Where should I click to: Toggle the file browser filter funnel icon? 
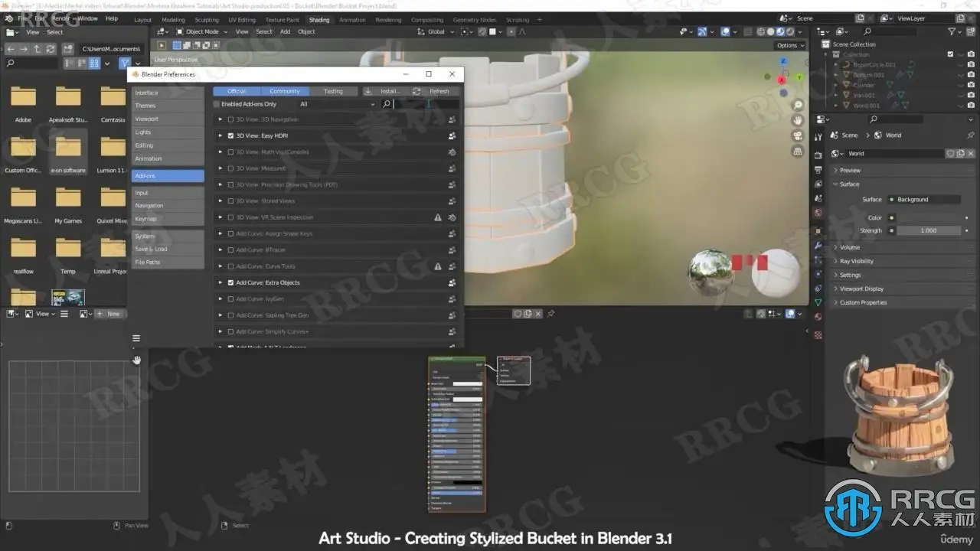(x=125, y=64)
